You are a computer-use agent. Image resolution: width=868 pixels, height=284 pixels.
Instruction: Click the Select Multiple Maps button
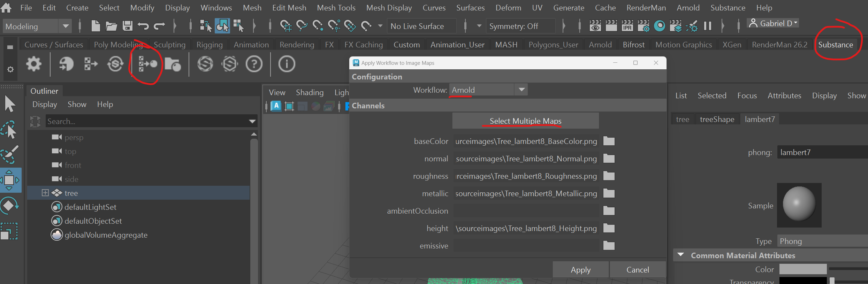tap(525, 121)
